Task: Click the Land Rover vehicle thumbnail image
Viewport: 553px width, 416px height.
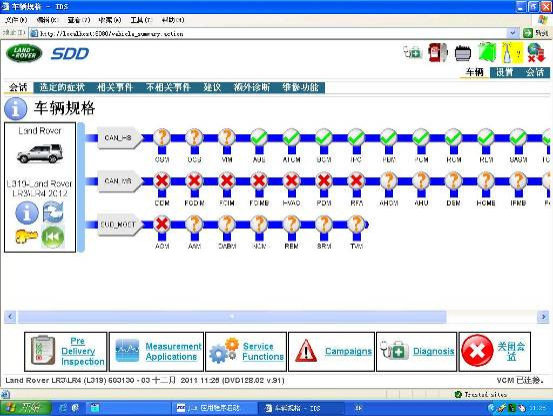Action: 40,154
